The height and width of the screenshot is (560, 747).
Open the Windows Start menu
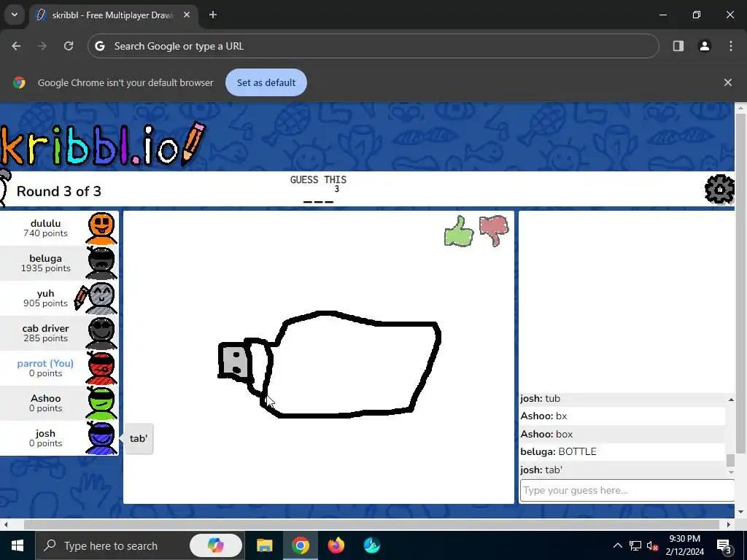coord(18,545)
